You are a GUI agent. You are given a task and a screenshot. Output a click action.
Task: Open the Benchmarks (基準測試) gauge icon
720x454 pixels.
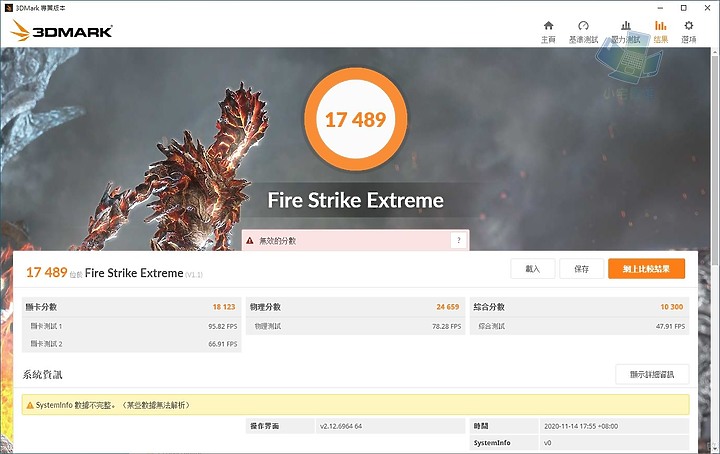click(583, 26)
